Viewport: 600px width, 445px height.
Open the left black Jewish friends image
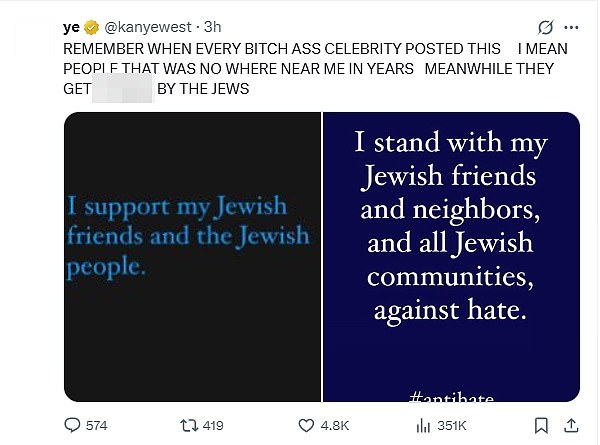tap(192, 257)
